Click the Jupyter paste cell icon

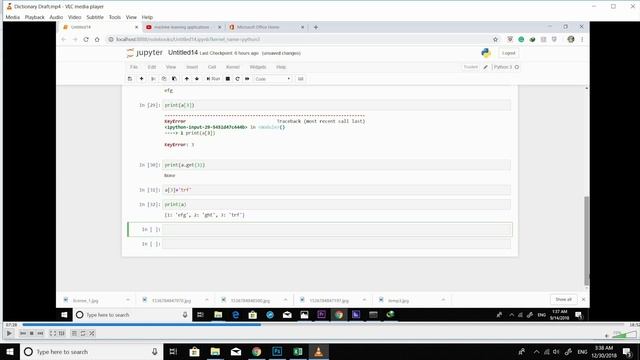coord(174,79)
